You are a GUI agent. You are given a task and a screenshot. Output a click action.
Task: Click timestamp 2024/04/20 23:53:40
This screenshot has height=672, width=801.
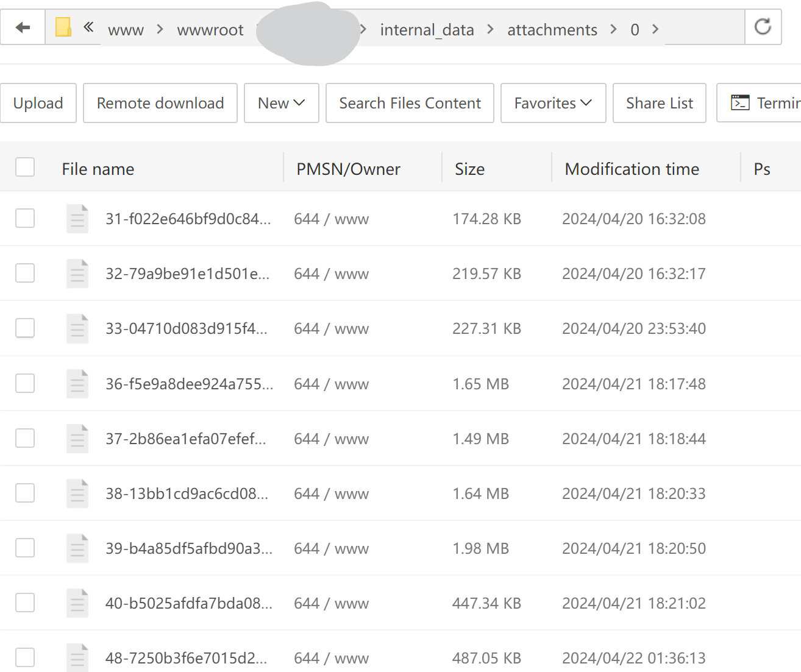click(x=634, y=328)
